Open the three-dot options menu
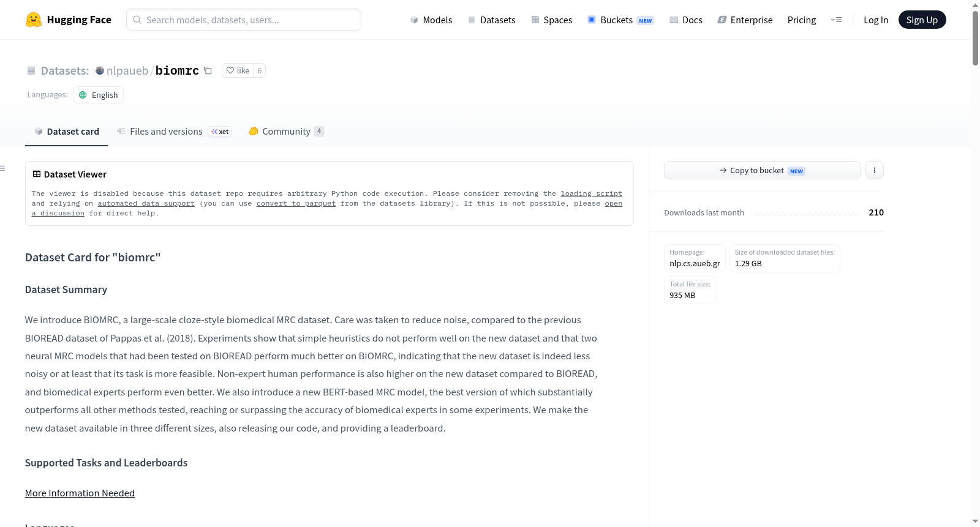This screenshot has height=527, width=980. 875,170
